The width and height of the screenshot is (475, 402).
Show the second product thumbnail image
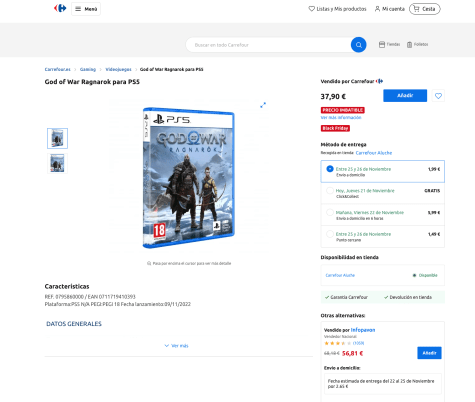(x=57, y=164)
